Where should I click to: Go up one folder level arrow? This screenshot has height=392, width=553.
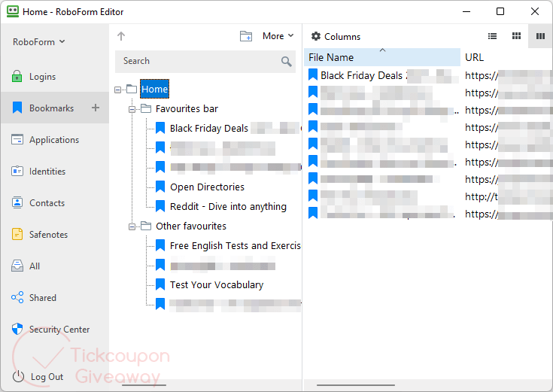(x=121, y=36)
